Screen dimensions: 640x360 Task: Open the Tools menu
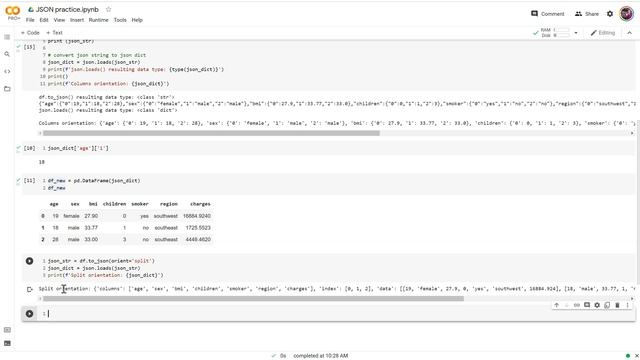click(x=120, y=20)
